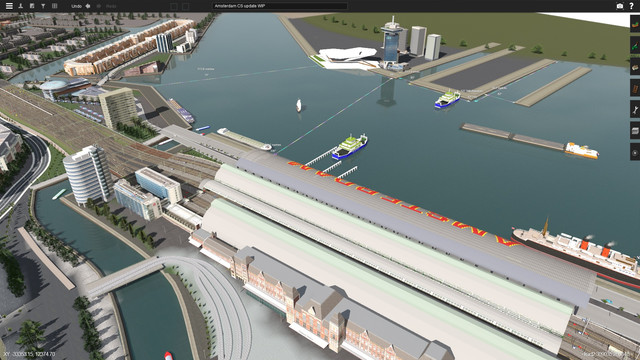This screenshot has height=360, width=640.
Task: Open the filter funnel tool
Action: coord(43,6)
